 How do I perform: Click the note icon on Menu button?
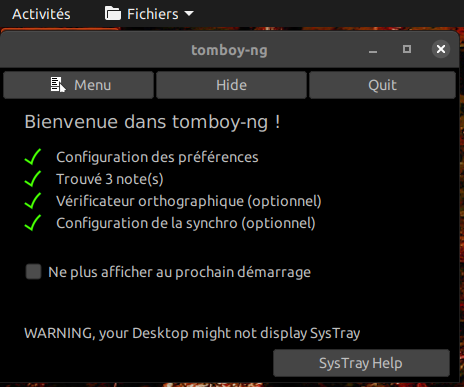point(58,84)
